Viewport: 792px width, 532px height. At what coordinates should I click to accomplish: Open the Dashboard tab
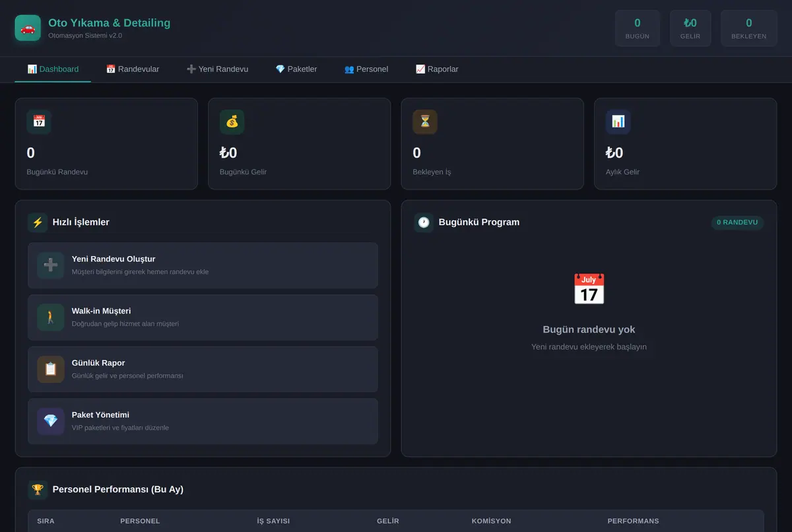(x=53, y=69)
